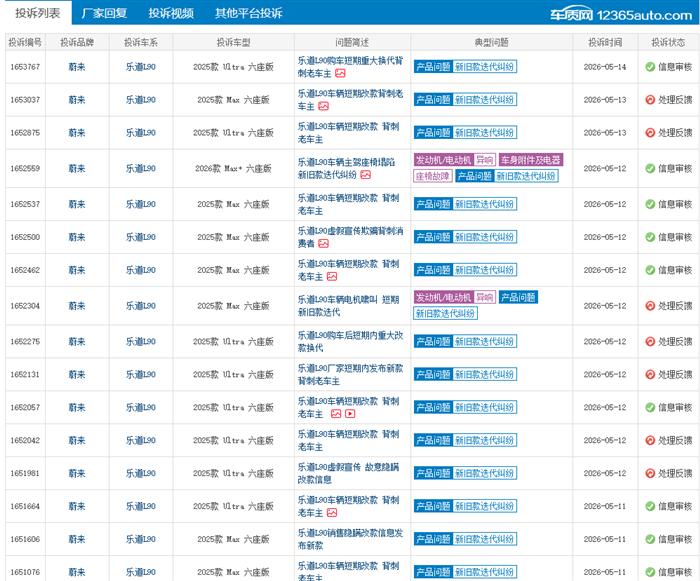Viewport: 700px width, 581px height.
Task: Click 发动机/电动机 tag for complaint 1652304
Action: [x=443, y=297]
